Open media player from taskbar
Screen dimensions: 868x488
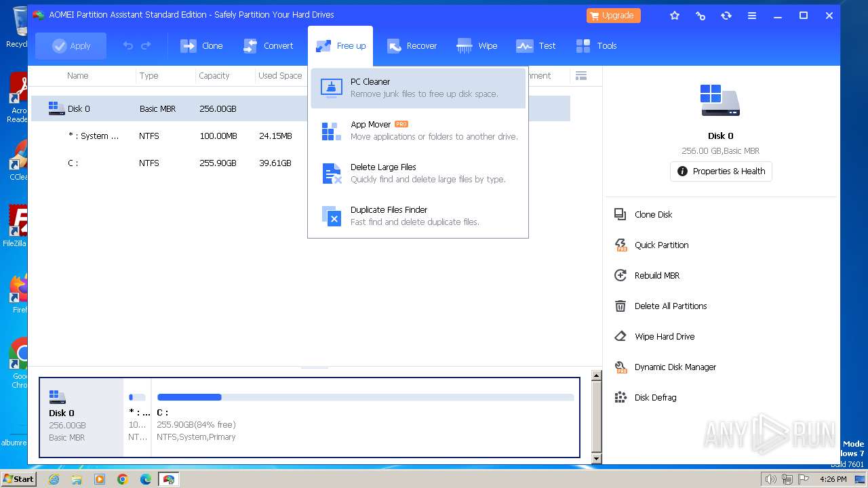tap(100, 479)
